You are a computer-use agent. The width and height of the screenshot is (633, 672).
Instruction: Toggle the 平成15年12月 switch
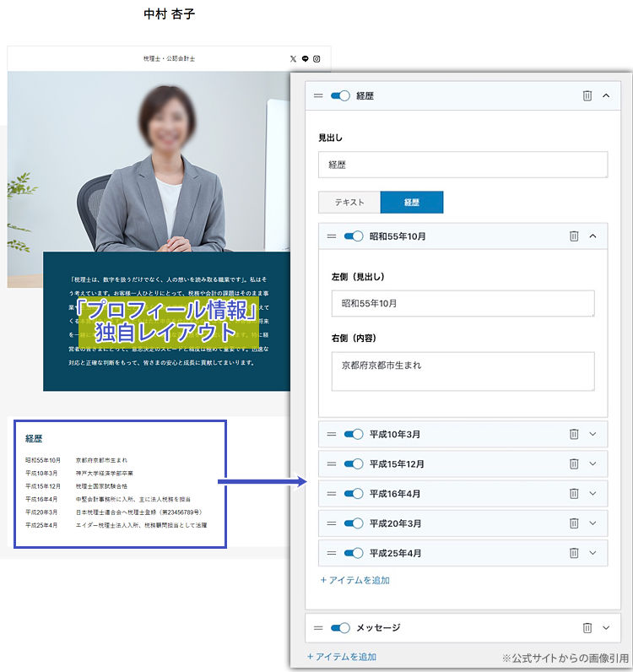(354, 463)
